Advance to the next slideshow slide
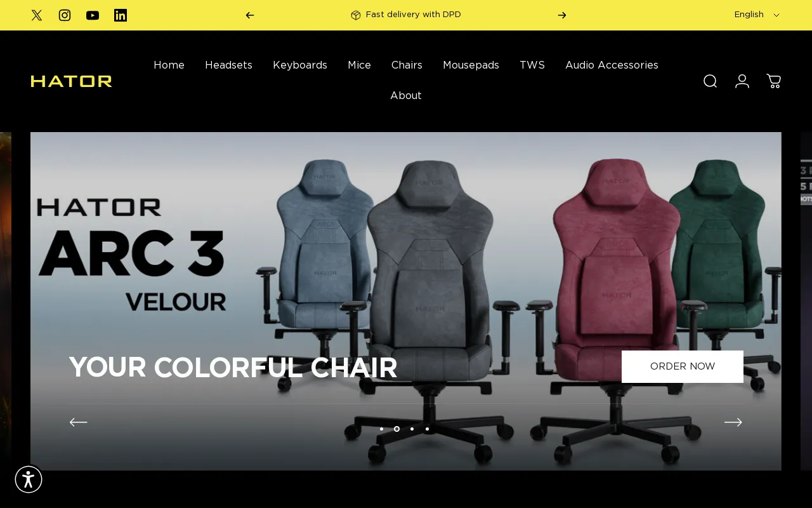Image resolution: width=812 pixels, height=508 pixels. tap(733, 422)
